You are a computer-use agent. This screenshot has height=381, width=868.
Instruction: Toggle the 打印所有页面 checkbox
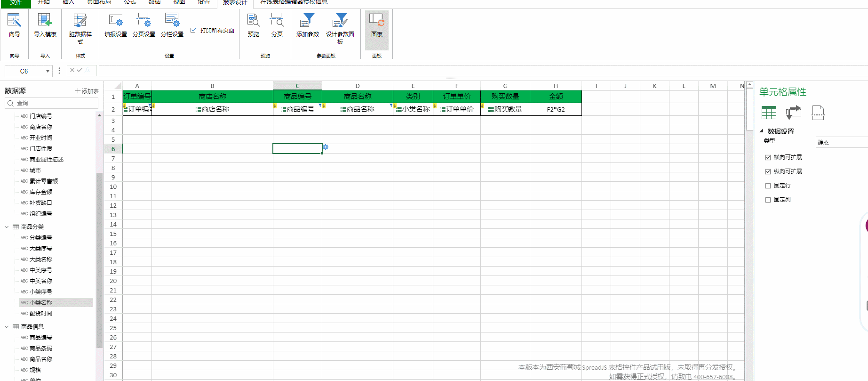193,30
